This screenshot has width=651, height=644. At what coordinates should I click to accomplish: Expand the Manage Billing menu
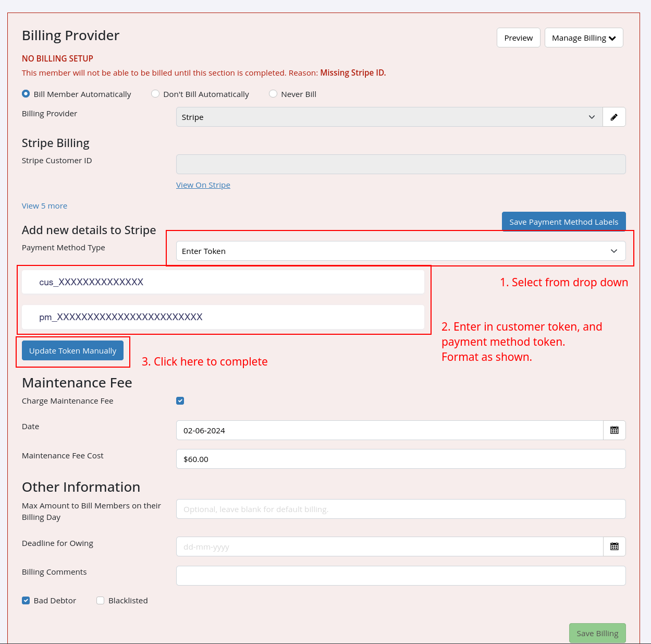pyautogui.click(x=584, y=38)
